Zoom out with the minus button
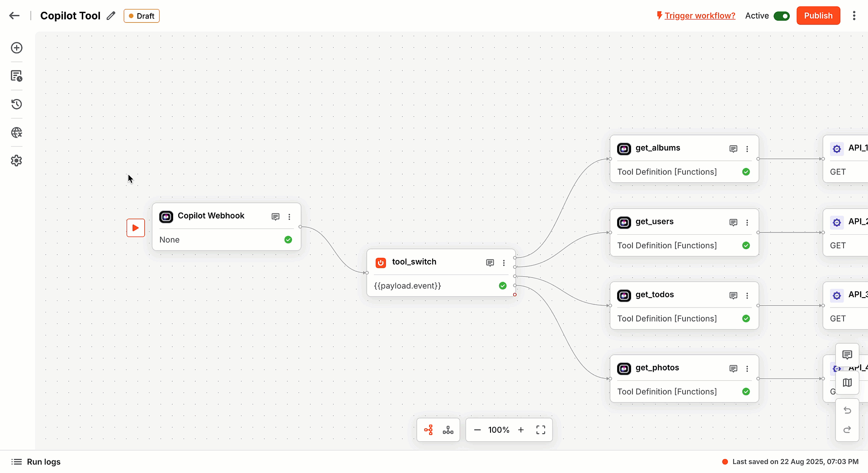Image resolution: width=868 pixels, height=473 pixels. point(477,430)
